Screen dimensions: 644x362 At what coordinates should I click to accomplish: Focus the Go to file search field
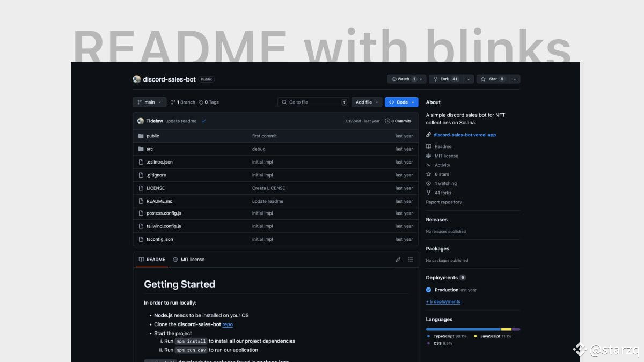click(x=313, y=102)
